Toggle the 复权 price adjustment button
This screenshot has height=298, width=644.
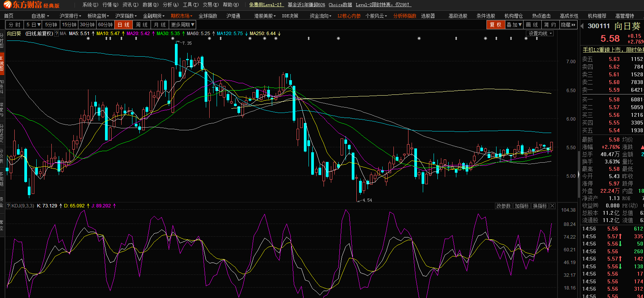pos(495,25)
